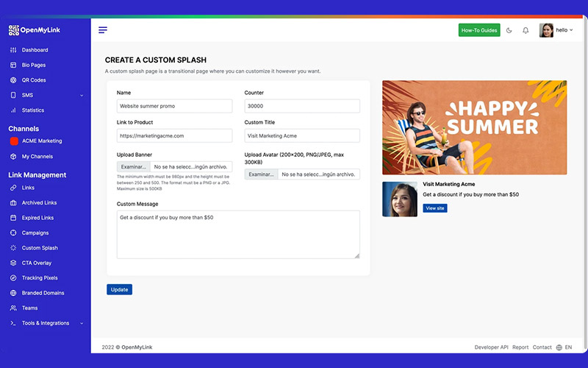This screenshot has height=368, width=588.
Task: Click user avatar photo in header
Action: (546, 30)
